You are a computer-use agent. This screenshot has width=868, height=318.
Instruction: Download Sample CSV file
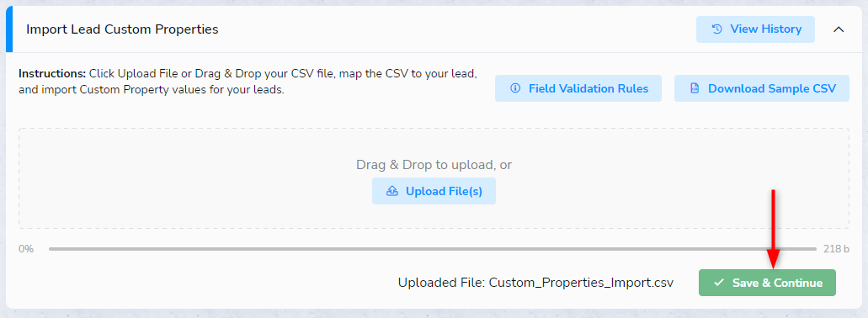pos(761,88)
